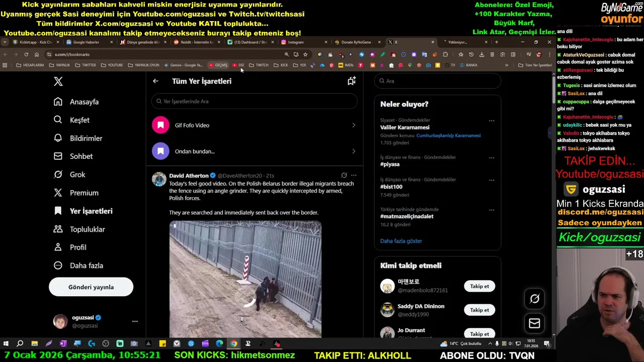The height and width of the screenshot is (362, 644).
Task: Click the Ara search box on right
Action: pos(438,81)
